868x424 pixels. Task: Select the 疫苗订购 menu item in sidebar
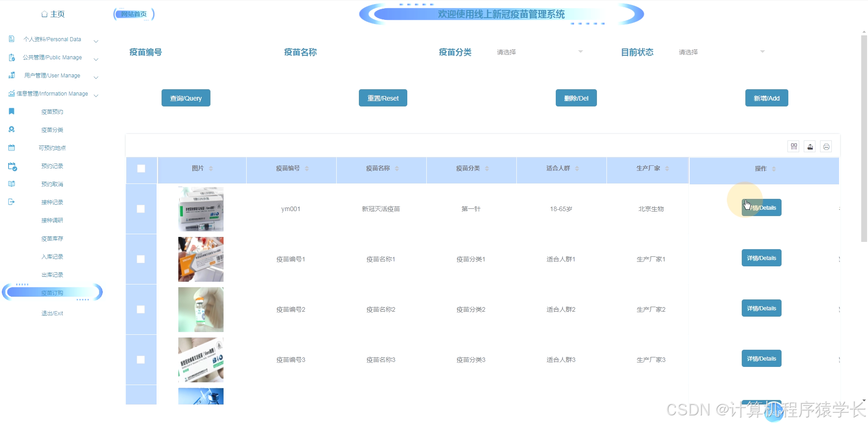[x=52, y=293]
